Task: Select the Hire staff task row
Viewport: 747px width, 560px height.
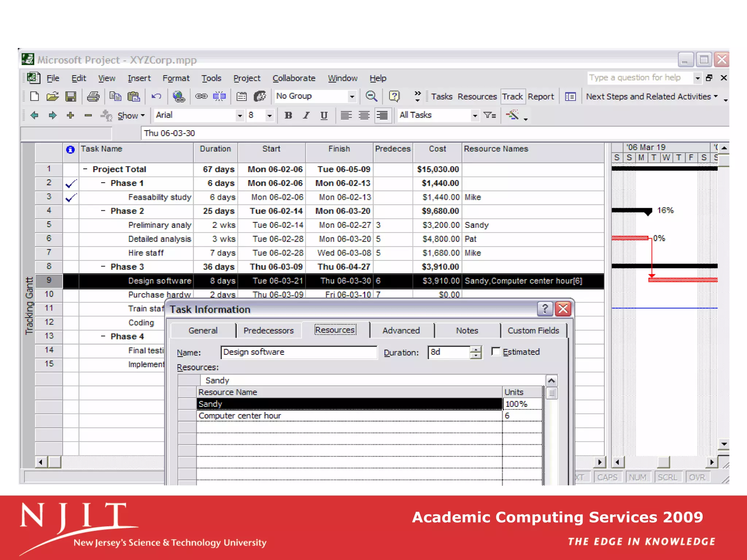Action: [320, 253]
